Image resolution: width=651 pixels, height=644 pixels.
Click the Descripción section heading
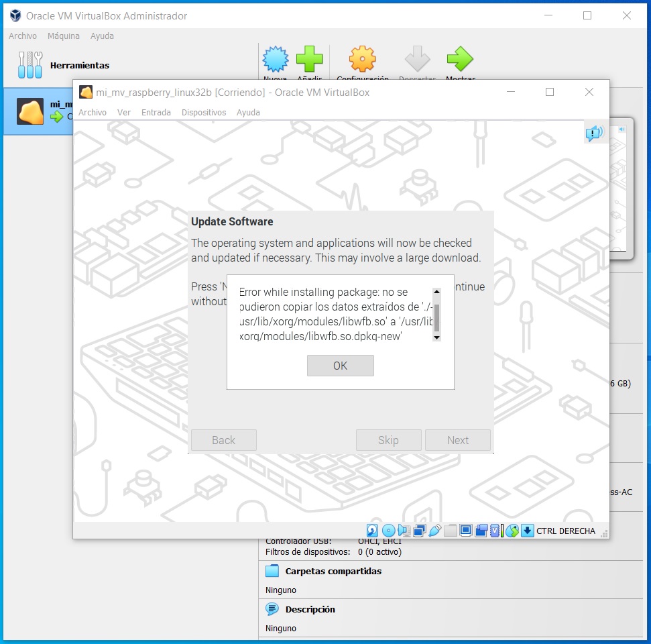pyautogui.click(x=310, y=609)
